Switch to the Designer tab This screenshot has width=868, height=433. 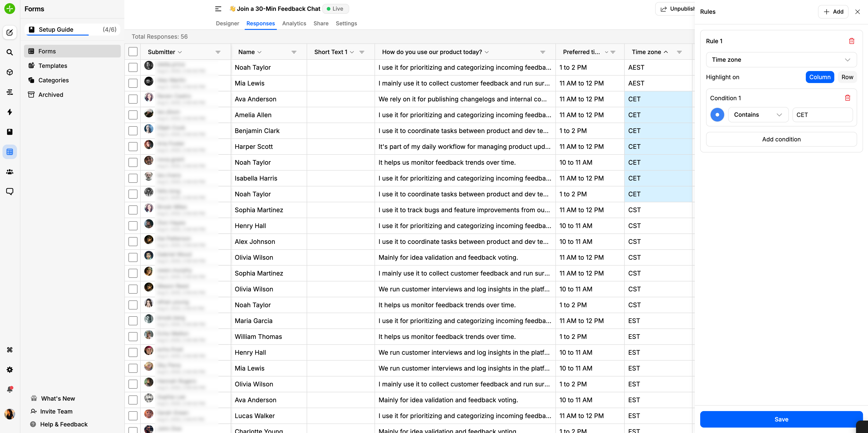tap(228, 24)
